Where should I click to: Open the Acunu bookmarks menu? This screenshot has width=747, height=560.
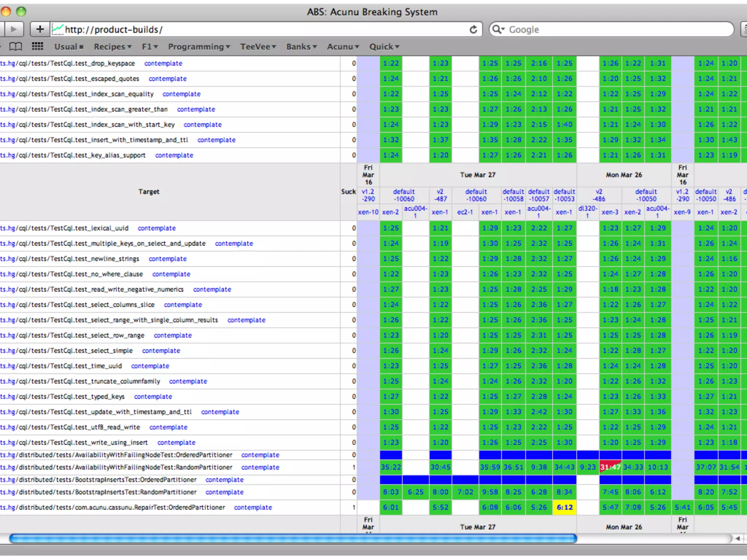point(343,47)
